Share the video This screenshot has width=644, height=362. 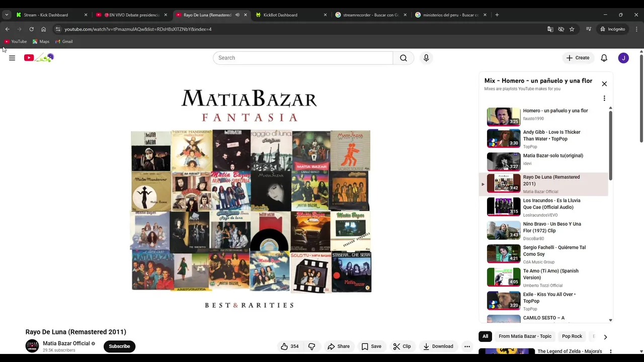coord(339,346)
